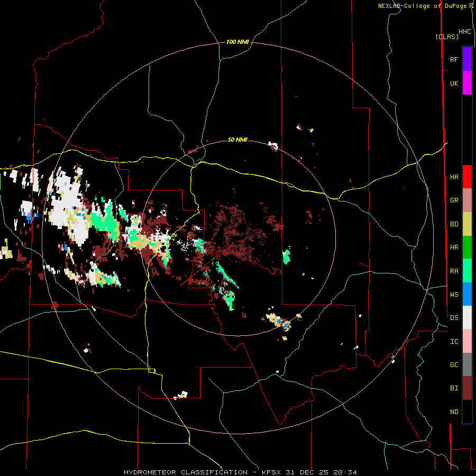Click the GC legend label
This screenshot has height=476, width=476.
[454, 364]
